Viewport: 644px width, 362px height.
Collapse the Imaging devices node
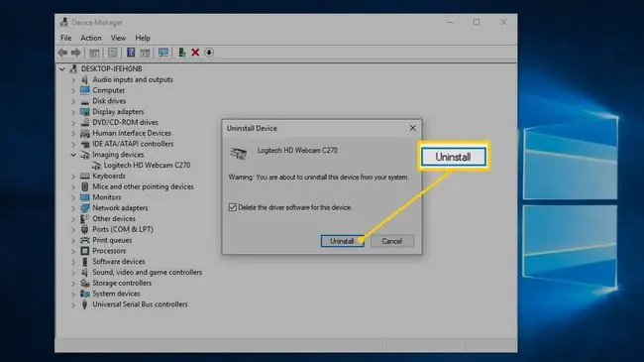coord(73,155)
